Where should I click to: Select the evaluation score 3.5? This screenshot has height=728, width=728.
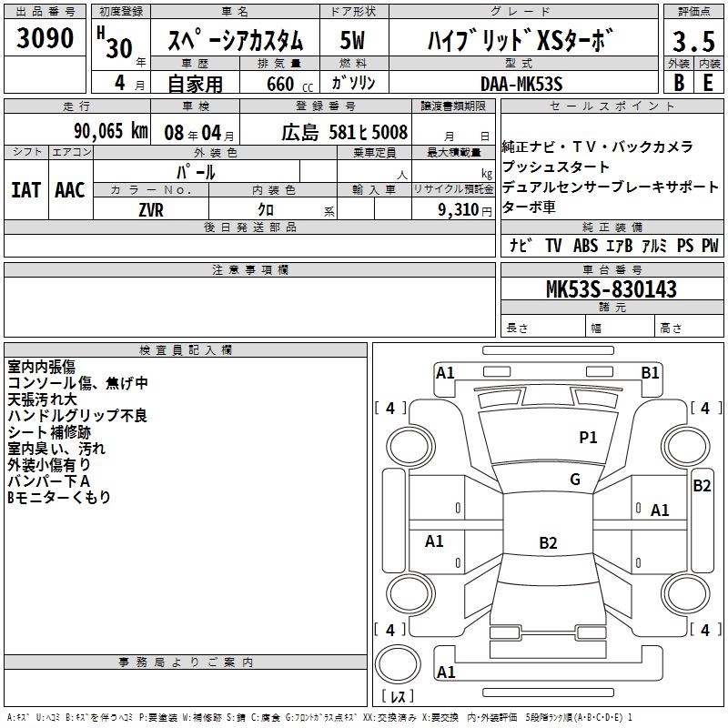(x=693, y=41)
